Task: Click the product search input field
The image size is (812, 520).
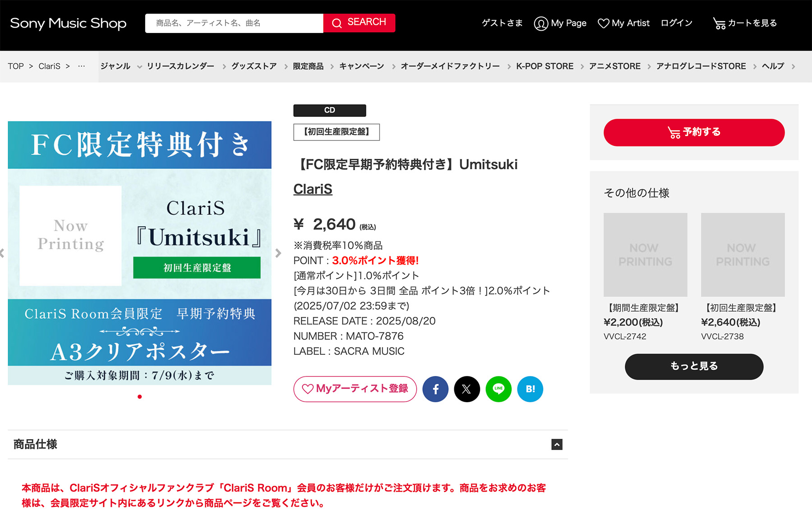Action: [x=234, y=23]
